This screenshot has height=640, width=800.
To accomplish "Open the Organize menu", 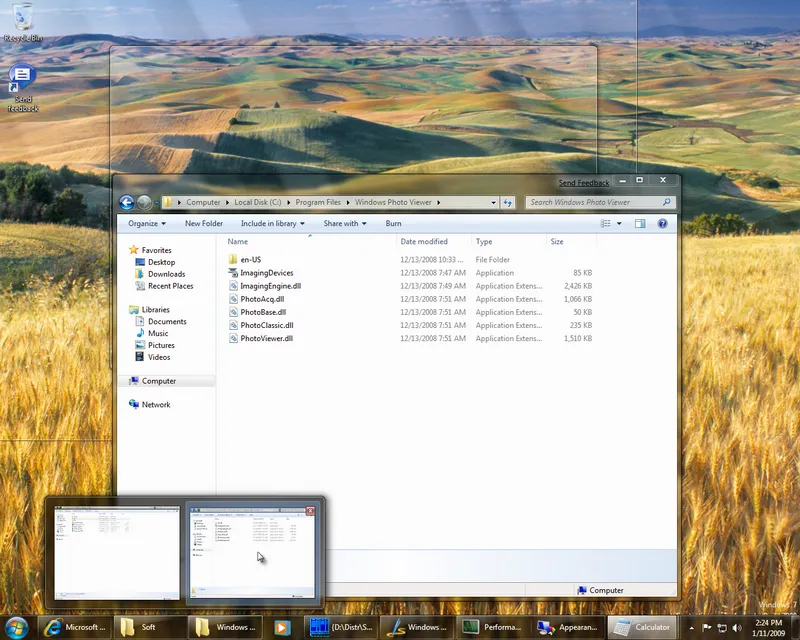I will pos(147,224).
